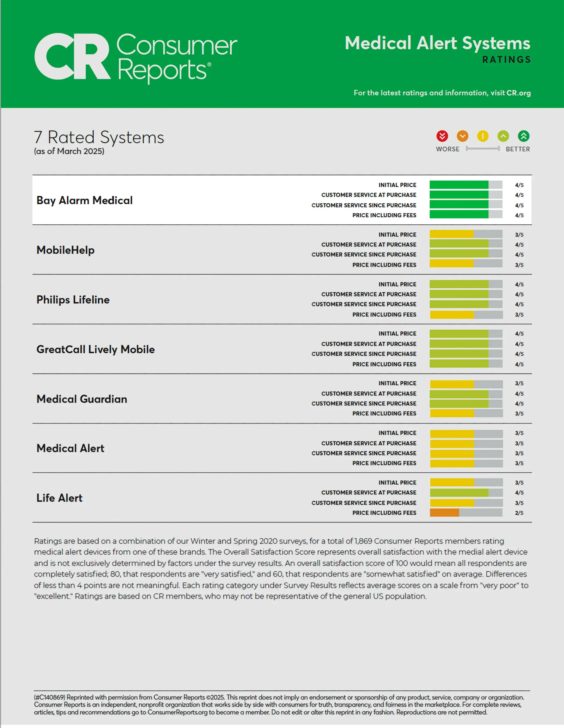Image resolution: width=564 pixels, height=728 pixels.
Task: Click the "as of March 2025" note
Action: coord(69,151)
